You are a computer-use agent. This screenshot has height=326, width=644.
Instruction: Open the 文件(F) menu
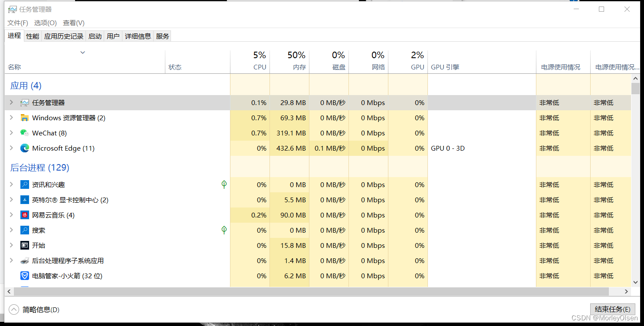[18, 23]
